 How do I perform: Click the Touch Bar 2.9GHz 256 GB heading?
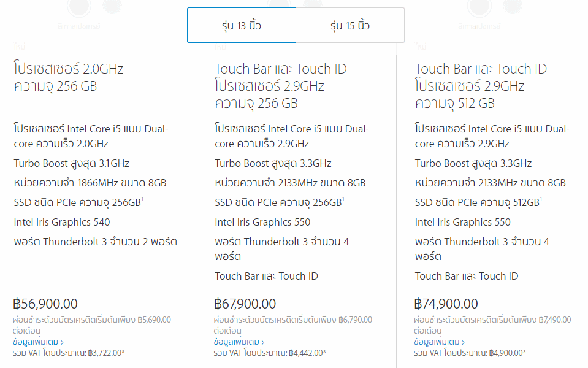coord(280,86)
